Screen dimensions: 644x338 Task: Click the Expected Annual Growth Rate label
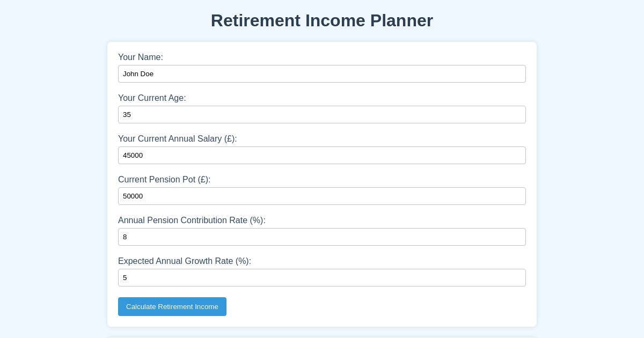185,261
